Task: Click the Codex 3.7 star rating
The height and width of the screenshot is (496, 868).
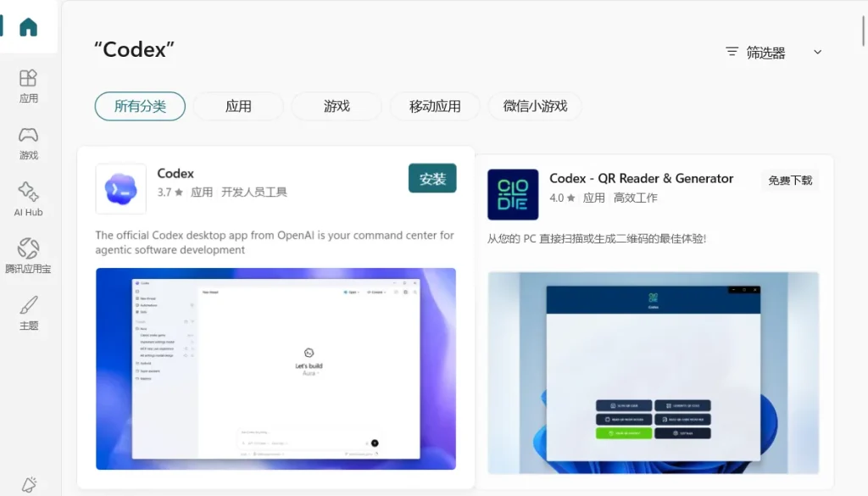Action: [170, 192]
